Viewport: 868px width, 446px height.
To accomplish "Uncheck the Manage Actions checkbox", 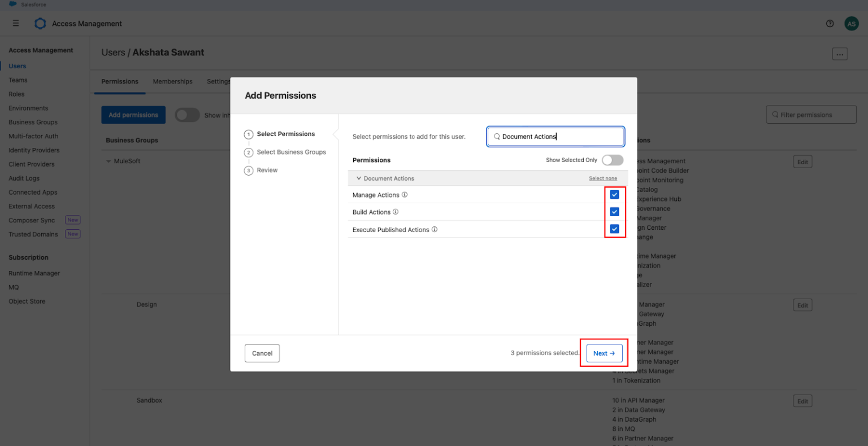I will tap(614, 195).
